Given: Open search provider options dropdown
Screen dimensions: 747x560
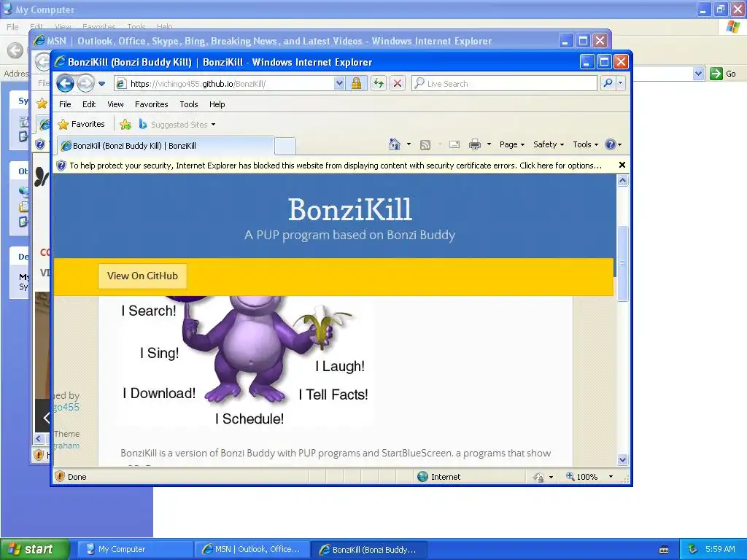Looking at the screenshot, I should 620,83.
